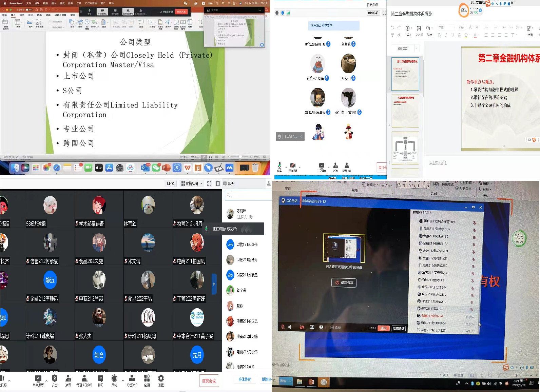Expand arrow next to Tencent microphone icon
The image size is (540, 392).
(286, 167)
